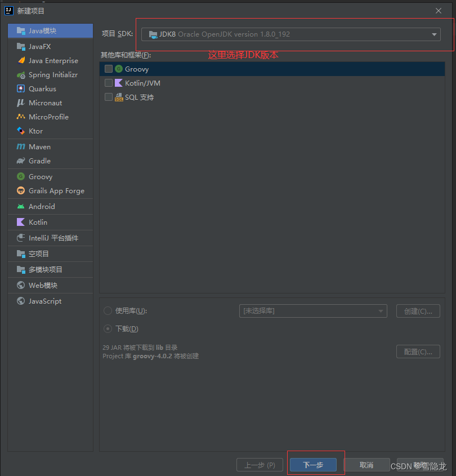Click the JavaScript globe icon
The image size is (456, 476).
click(x=21, y=301)
